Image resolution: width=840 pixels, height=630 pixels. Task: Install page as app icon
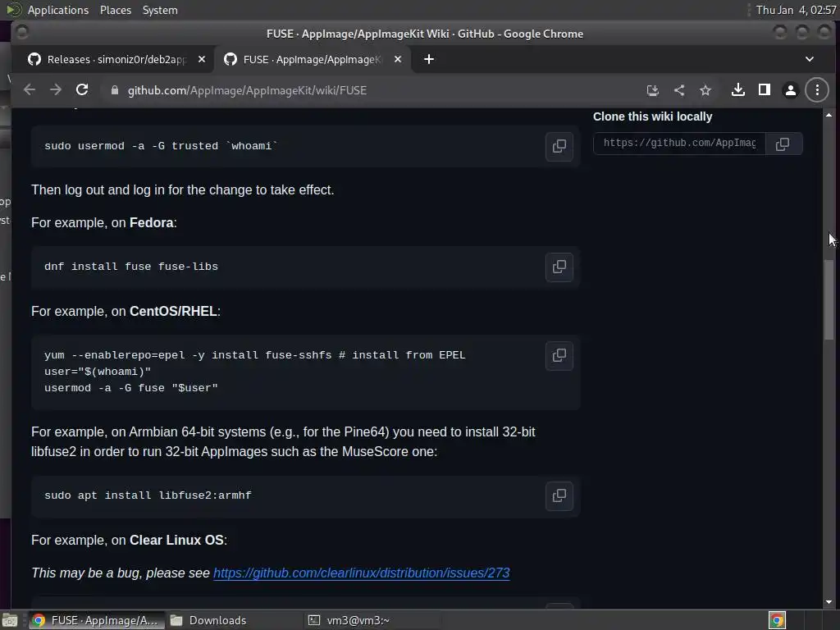pyautogui.click(x=652, y=90)
